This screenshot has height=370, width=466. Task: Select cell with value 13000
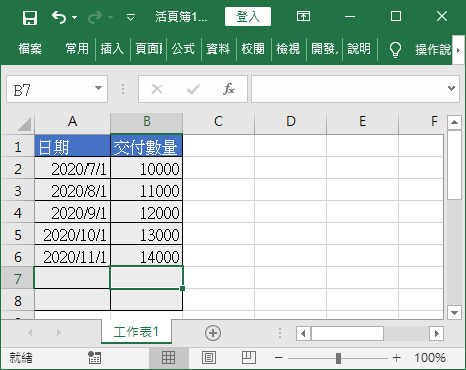[147, 234]
